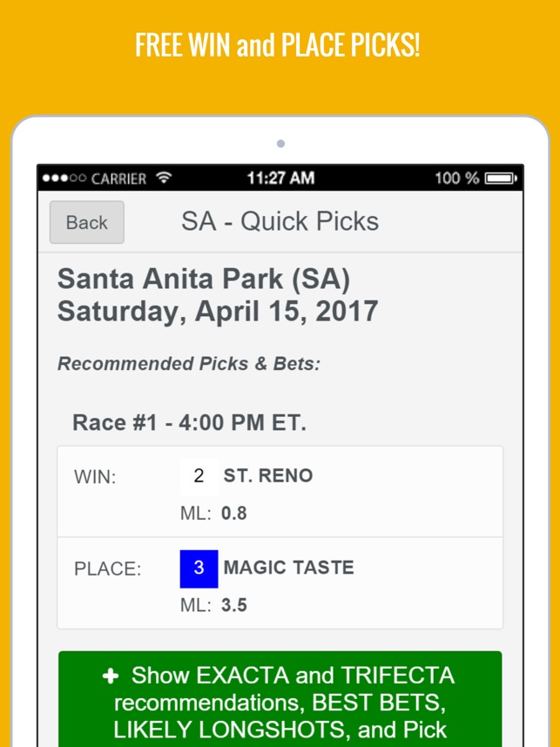Screen dimensions: 560x747
Task: Click the PLACE: row label
Action: (x=107, y=569)
